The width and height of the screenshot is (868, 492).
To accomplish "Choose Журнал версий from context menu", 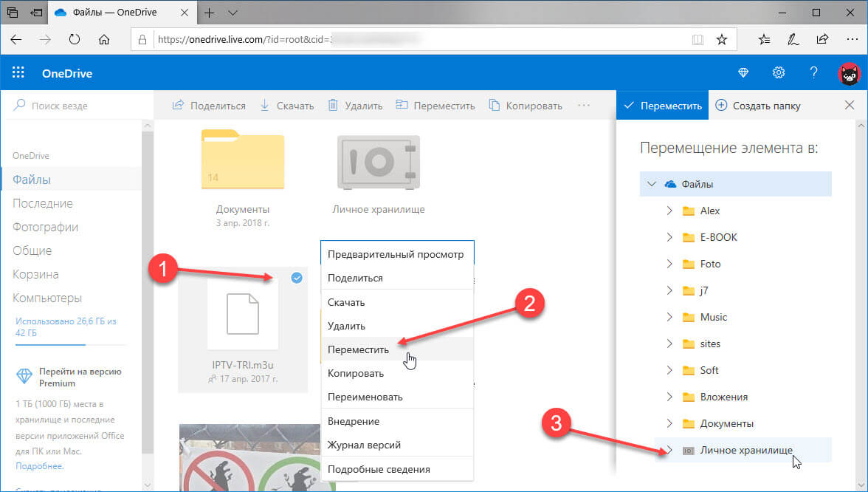I will pyautogui.click(x=397, y=445).
